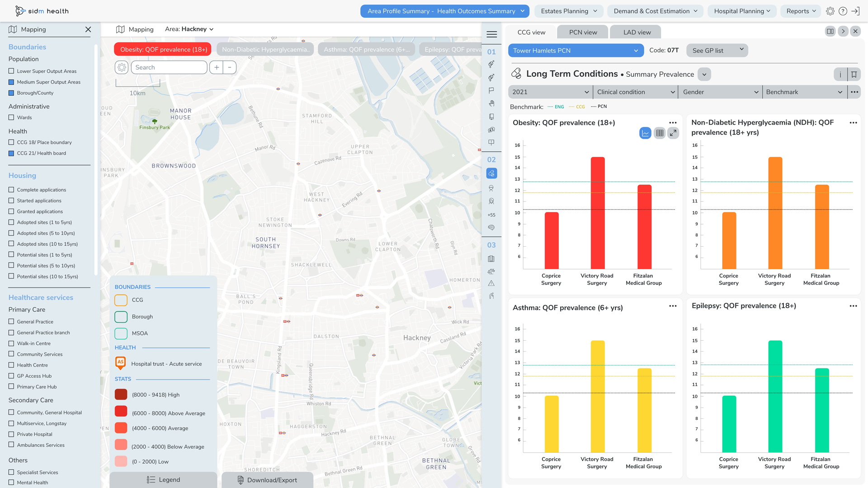This screenshot has height=488, width=868.
Task: Click the (8000 - 9418) High color swatch
Action: tap(121, 394)
